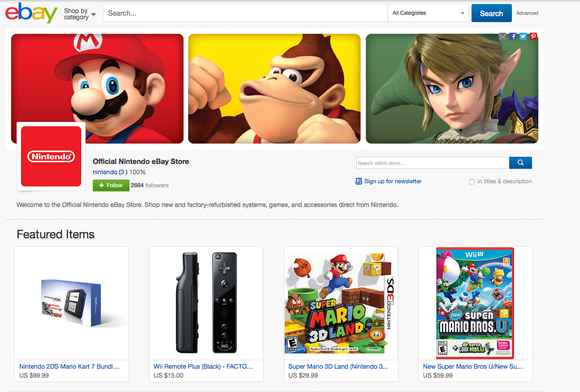The height and width of the screenshot is (392, 580).
Task: Open Nintendo 2DS bundle product image
Action: [x=72, y=303]
